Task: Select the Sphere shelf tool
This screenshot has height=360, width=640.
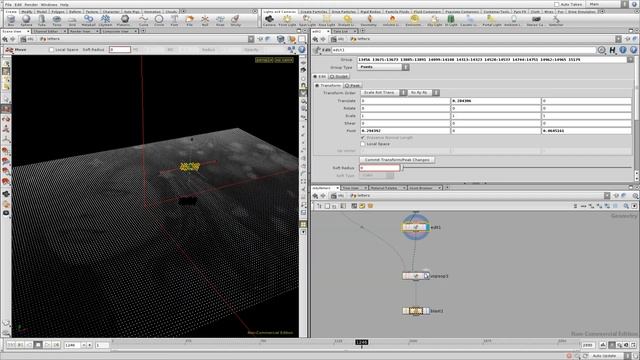Action: coord(26,20)
